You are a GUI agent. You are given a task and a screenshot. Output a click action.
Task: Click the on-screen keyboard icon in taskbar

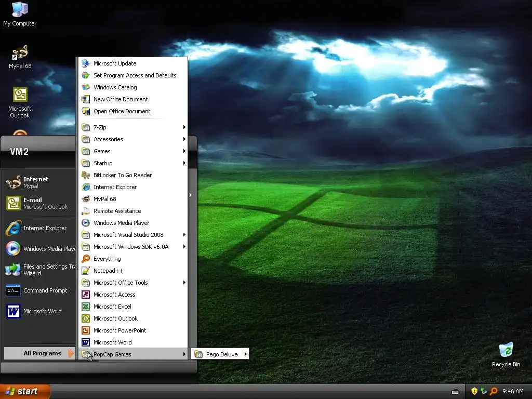pyautogui.click(x=455, y=392)
